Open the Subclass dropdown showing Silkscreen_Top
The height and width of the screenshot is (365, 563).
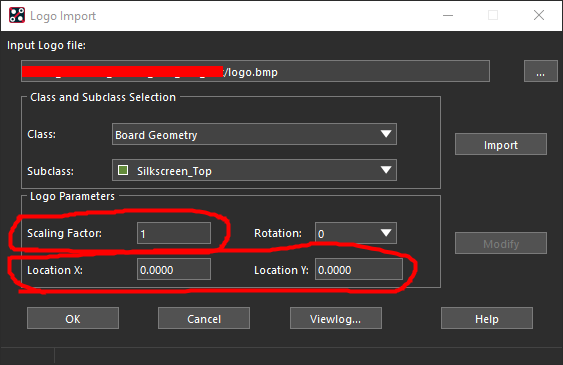point(254,170)
